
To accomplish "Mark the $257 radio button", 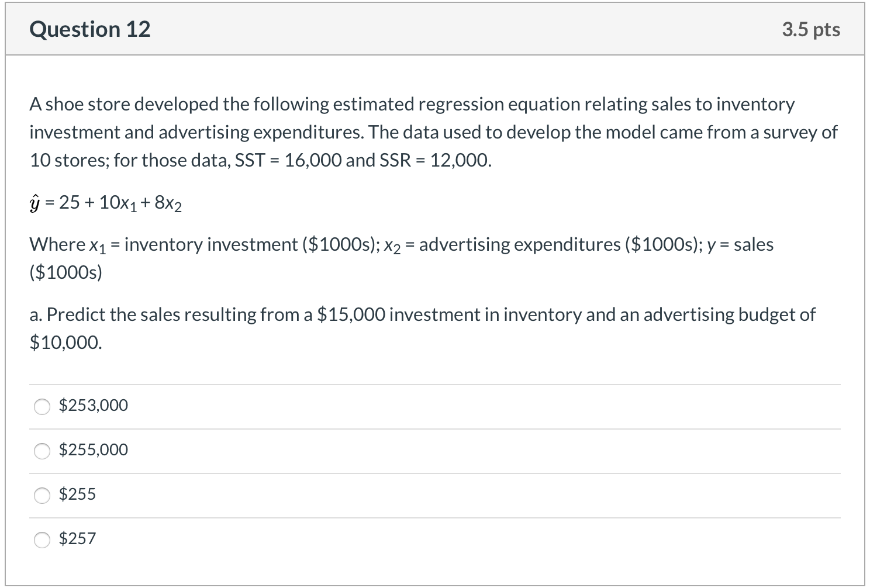I will 42,539.
